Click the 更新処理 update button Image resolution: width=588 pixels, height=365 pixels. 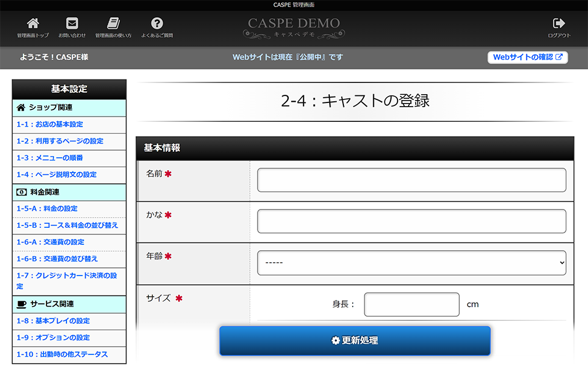pos(355,341)
